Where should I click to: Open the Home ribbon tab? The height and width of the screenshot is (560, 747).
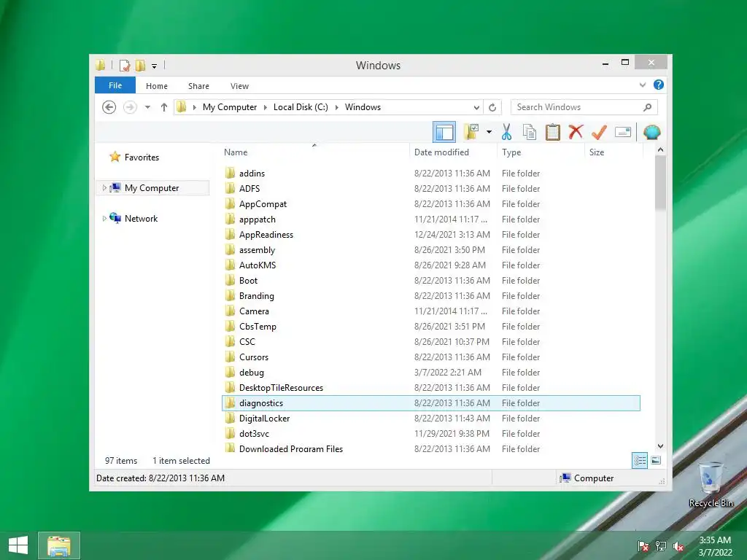pyautogui.click(x=157, y=86)
